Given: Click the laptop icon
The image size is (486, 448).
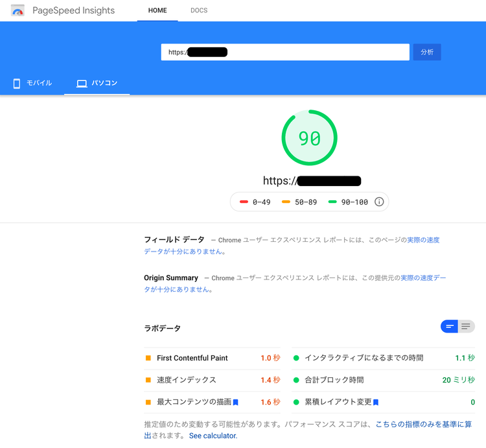Looking at the screenshot, I should (x=82, y=84).
